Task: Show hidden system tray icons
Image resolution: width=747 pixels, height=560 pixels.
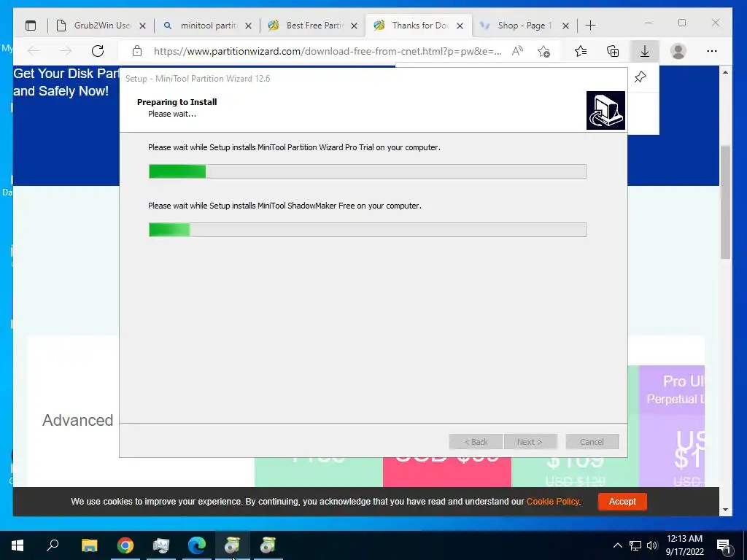Action: (617, 545)
